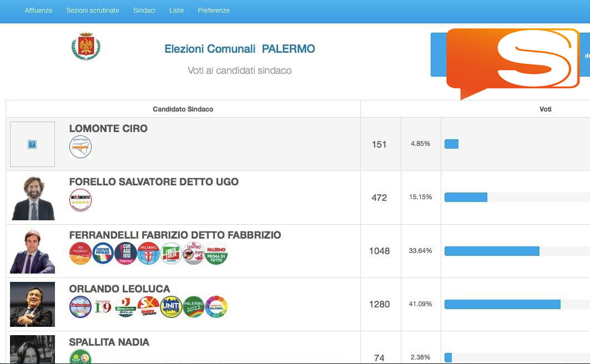Click candidate name FERRANDELLI FABRIZIO DETTO FABBRIZIO

point(175,235)
